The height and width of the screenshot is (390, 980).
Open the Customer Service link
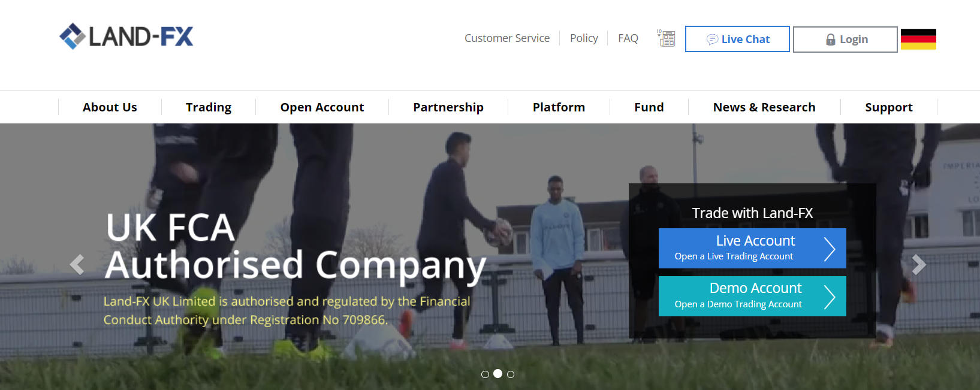click(507, 38)
